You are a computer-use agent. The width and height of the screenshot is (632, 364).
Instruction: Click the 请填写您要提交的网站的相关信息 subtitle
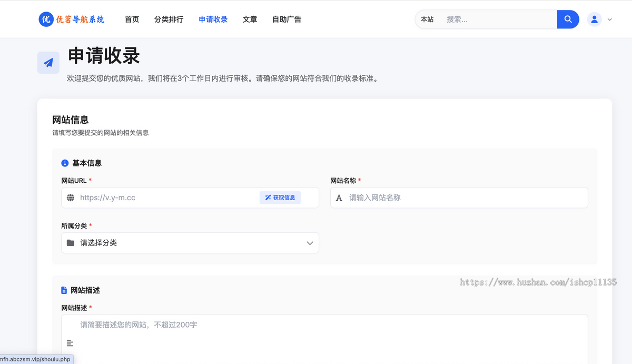coord(101,133)
